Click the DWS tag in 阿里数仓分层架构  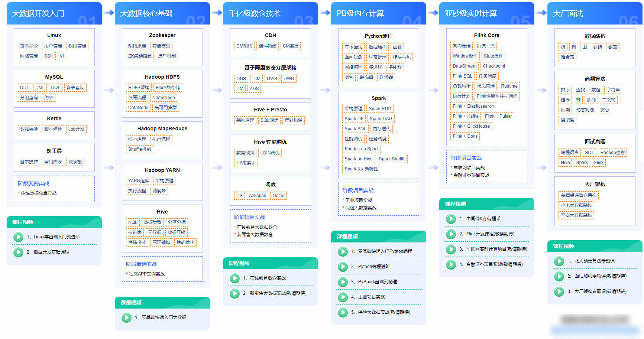point(272,79)
